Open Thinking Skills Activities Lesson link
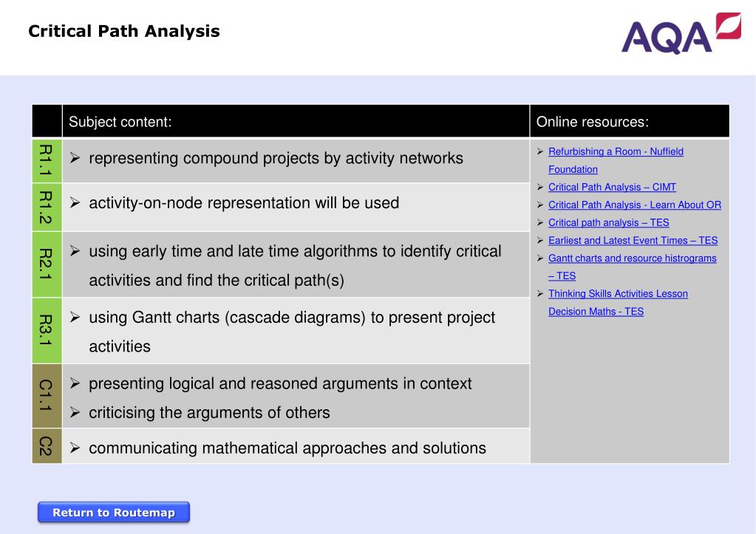 pos(618,294)
